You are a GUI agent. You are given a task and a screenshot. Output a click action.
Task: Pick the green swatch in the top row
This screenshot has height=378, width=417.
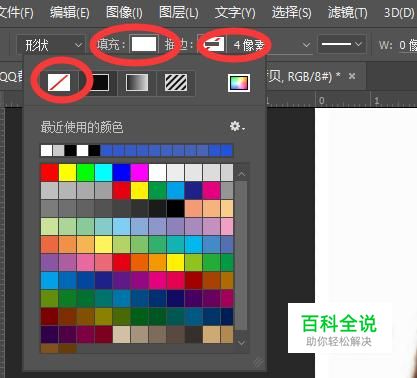click(x=85, y=173)
